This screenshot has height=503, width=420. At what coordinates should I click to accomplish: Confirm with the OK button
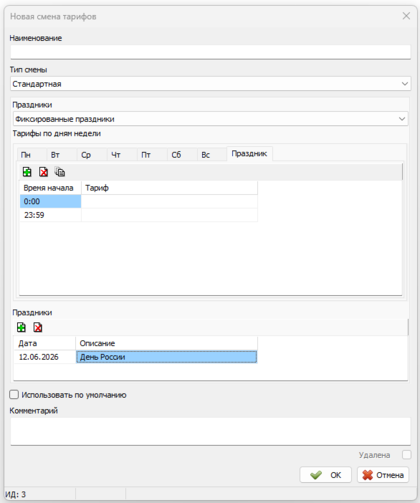326,475
